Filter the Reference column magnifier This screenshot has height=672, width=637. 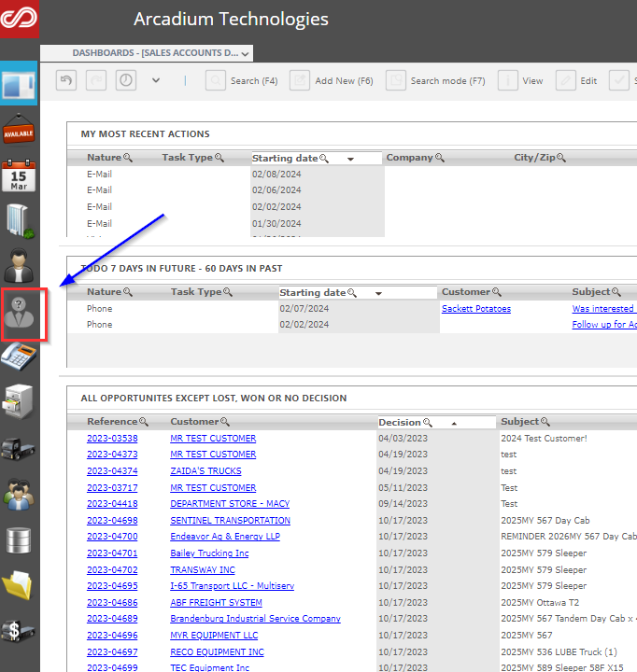144,422
